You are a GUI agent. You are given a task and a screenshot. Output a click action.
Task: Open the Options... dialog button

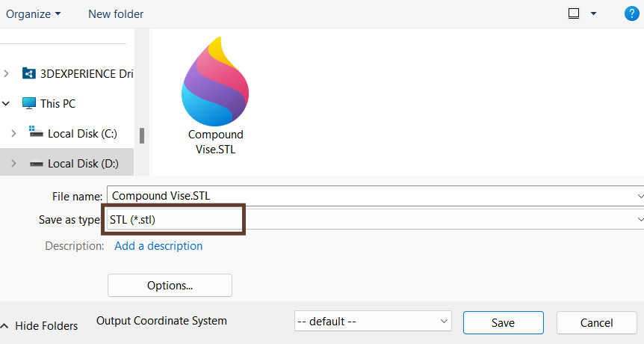pos(170,285)
